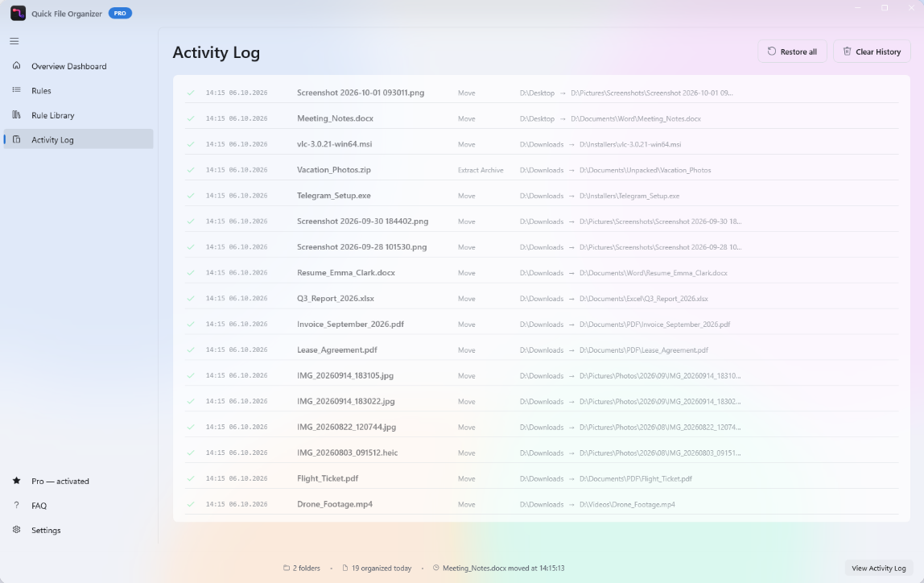Click destination D:\Documents\Word\Meeting_Notes.docx
This screenshot has height=583, width=924.
[636, 118]
